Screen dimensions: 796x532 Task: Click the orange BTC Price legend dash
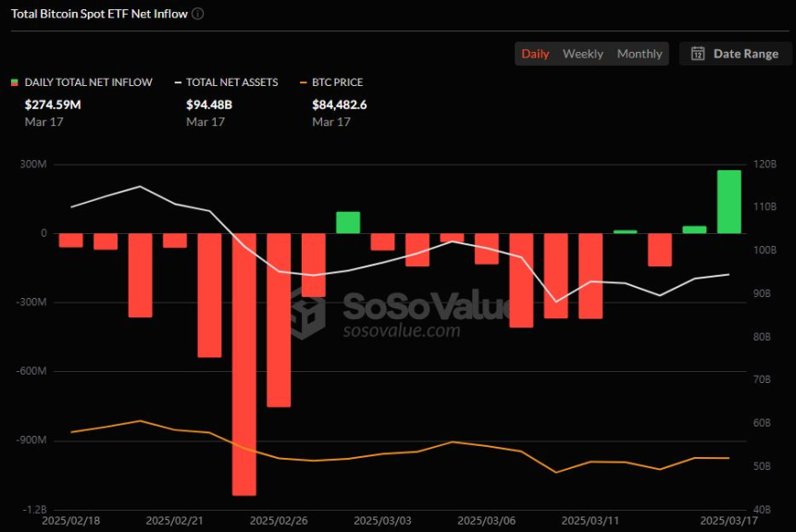click(x=304, y=82)
